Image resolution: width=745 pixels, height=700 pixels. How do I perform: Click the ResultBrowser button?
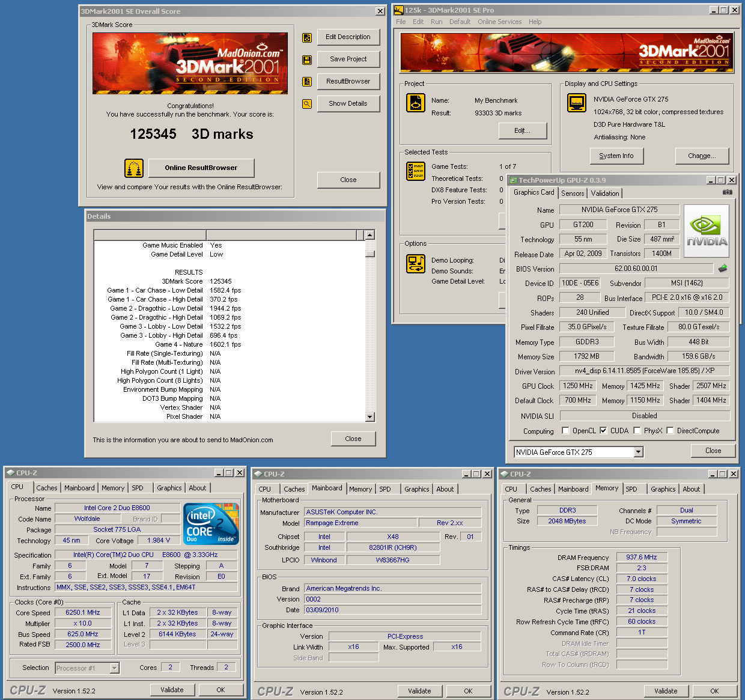coord(348,82)
